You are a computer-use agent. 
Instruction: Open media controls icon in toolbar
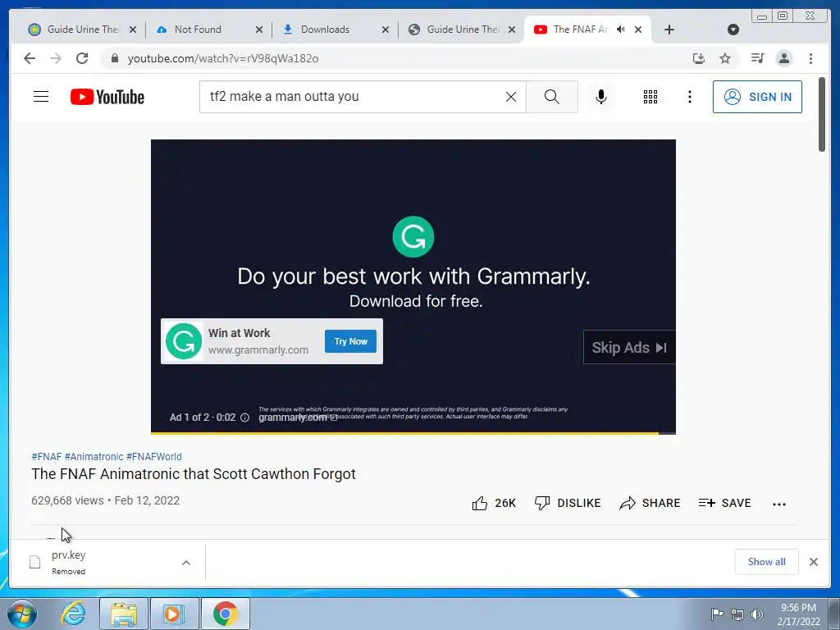757,58
